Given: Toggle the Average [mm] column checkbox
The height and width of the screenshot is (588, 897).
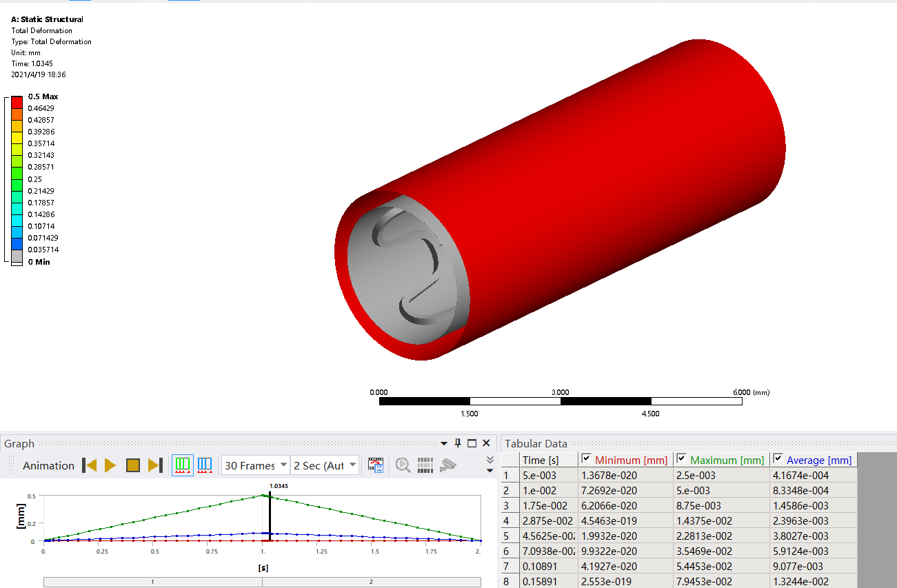Looking at the screenshot, I should (x=778, y=458).
